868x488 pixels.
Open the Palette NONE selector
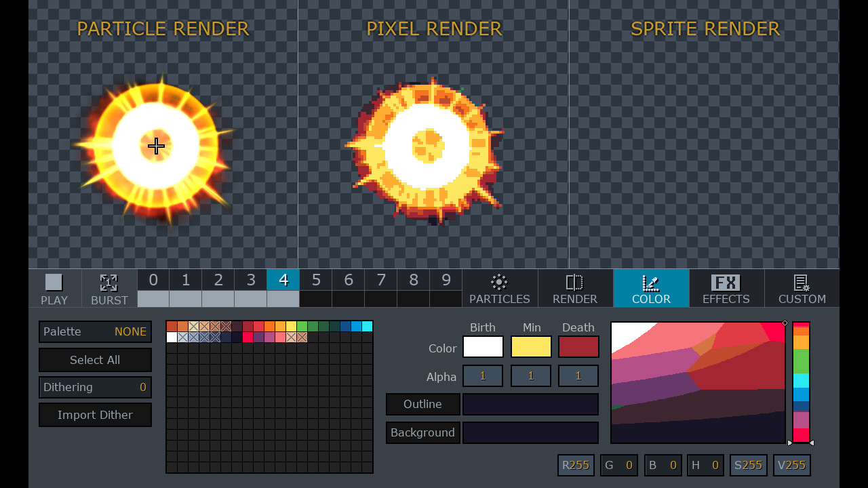95,332
